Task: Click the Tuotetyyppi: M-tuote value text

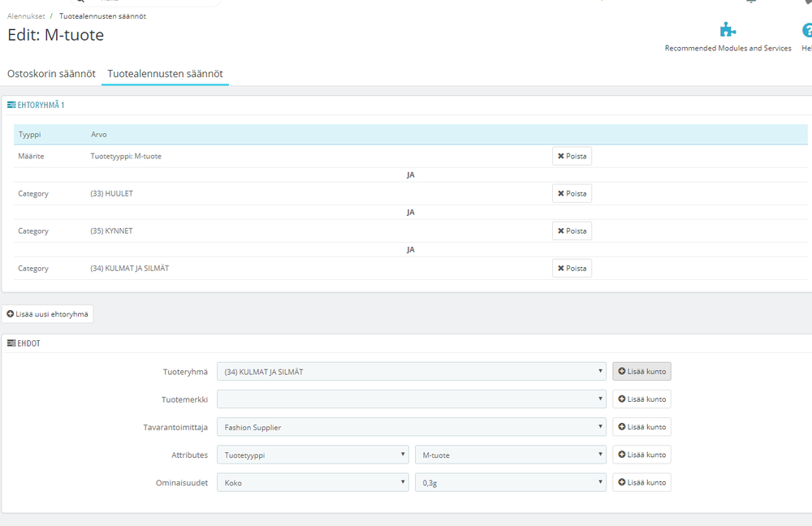Action: pyautogui.click(x=126, y=156)
